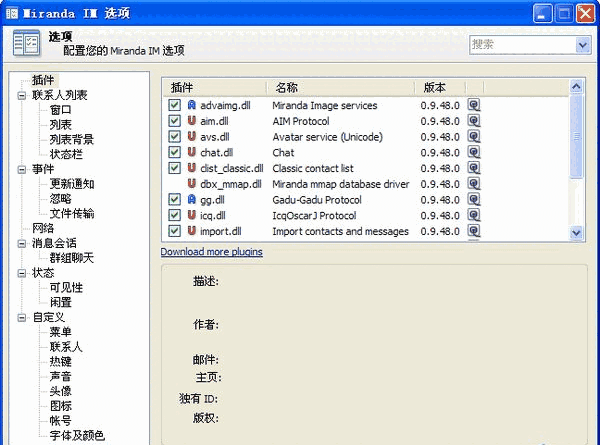
Task: Uncheck the aim.dll plugin checkbox
Action: click(174, 121)
